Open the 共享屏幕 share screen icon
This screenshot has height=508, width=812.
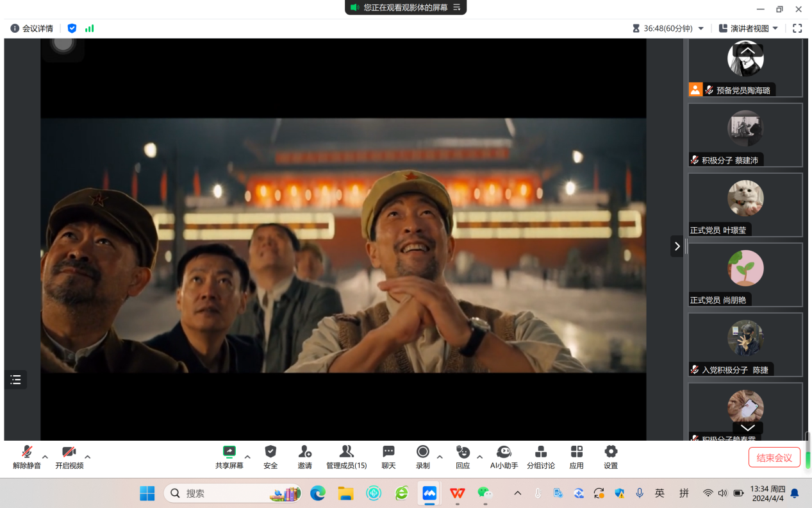pyautogui.click(x=229, y=456)
